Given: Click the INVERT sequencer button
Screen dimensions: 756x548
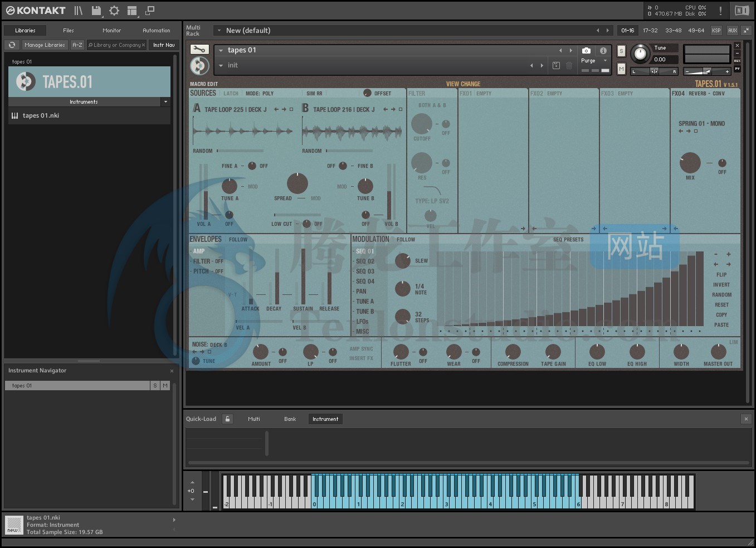Looking at the screenshot, I should pos(721,285).
